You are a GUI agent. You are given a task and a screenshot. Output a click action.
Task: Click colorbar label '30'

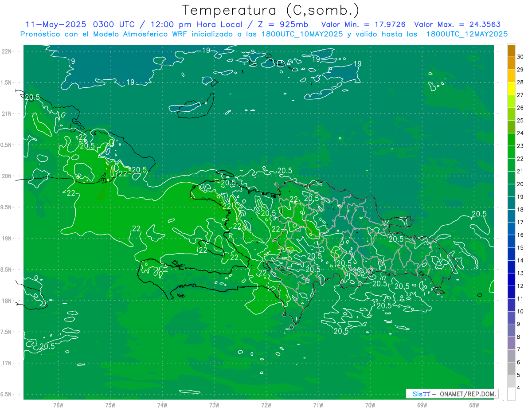520,57
